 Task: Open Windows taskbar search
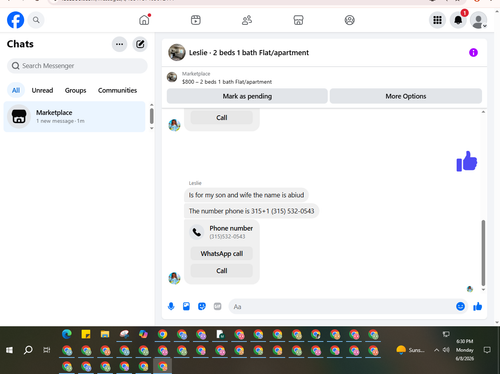(x=28, y=350)
